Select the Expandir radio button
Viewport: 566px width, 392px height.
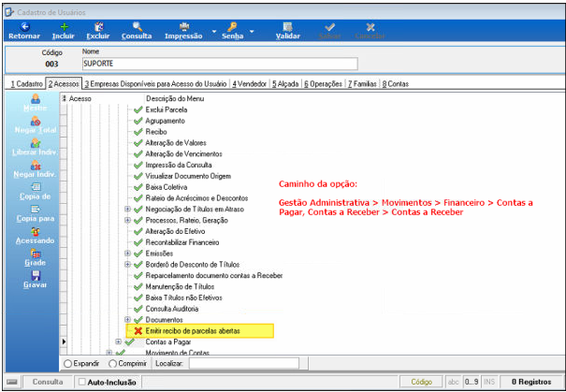pos(67,364)
